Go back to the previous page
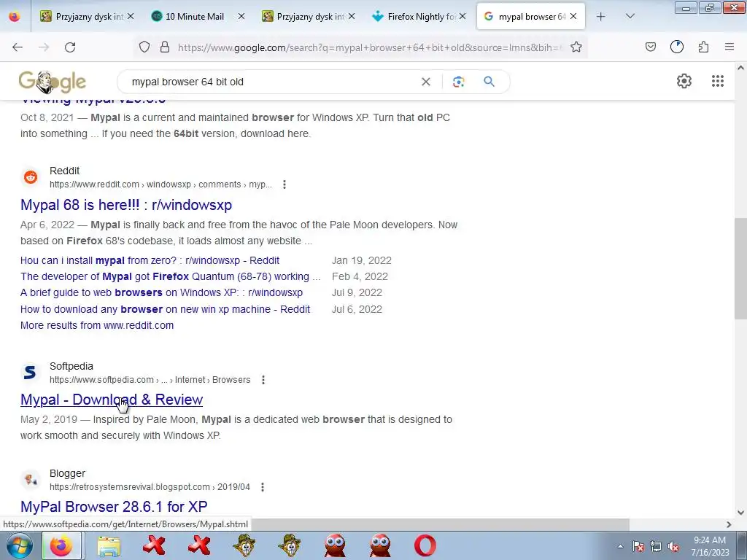This screenshot has width=747, height=560. 18,47
